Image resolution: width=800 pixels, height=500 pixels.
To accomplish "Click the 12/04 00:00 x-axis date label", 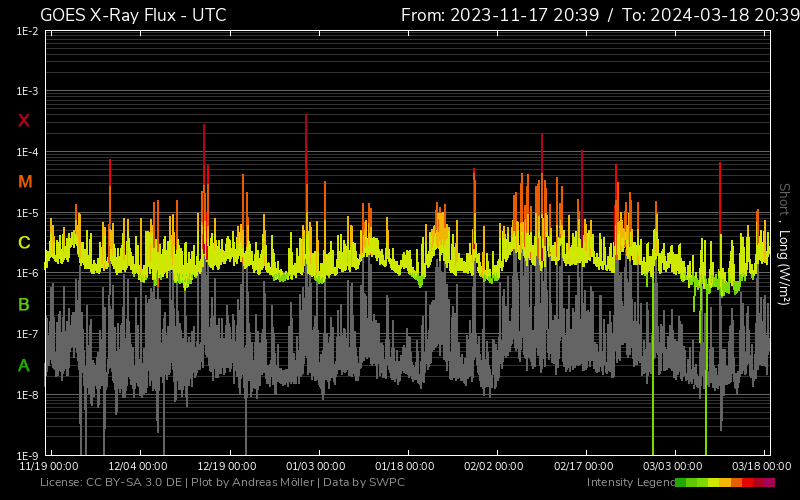I will point(138,466).
